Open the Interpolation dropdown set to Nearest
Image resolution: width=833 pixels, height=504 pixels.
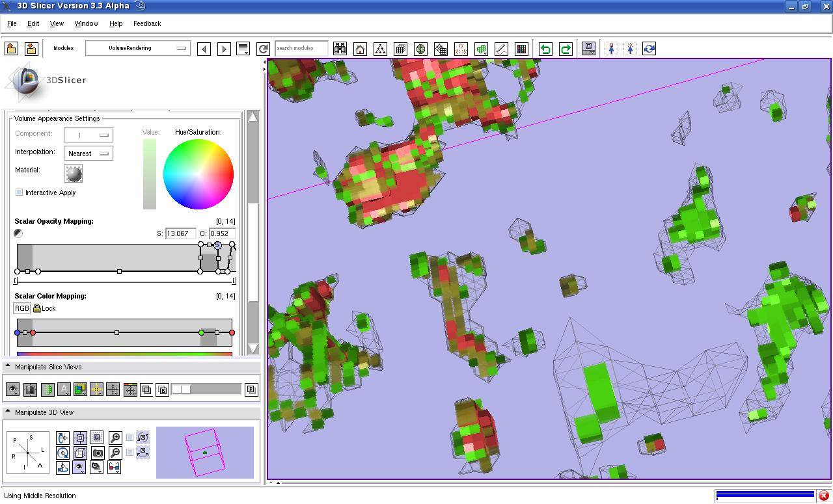89,153
